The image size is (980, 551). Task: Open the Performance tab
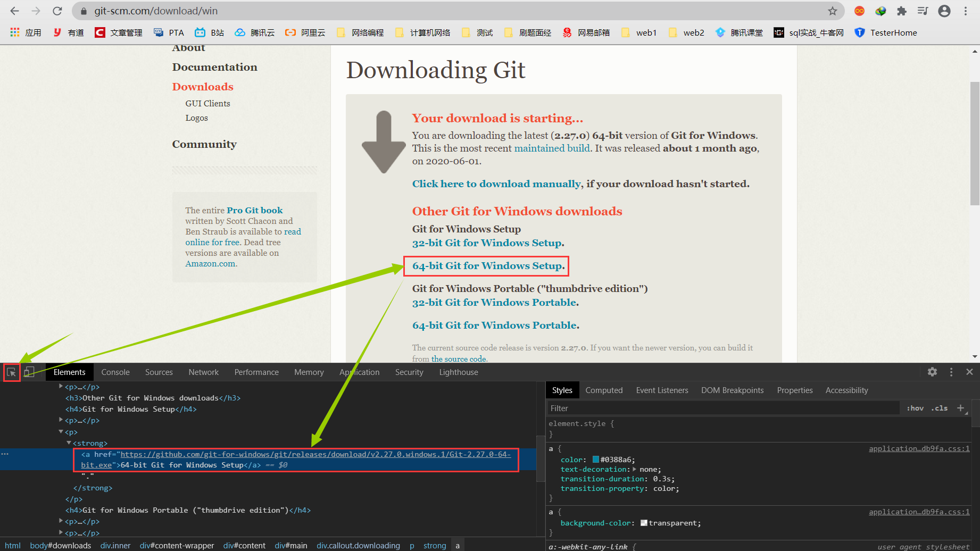point(256,372)
